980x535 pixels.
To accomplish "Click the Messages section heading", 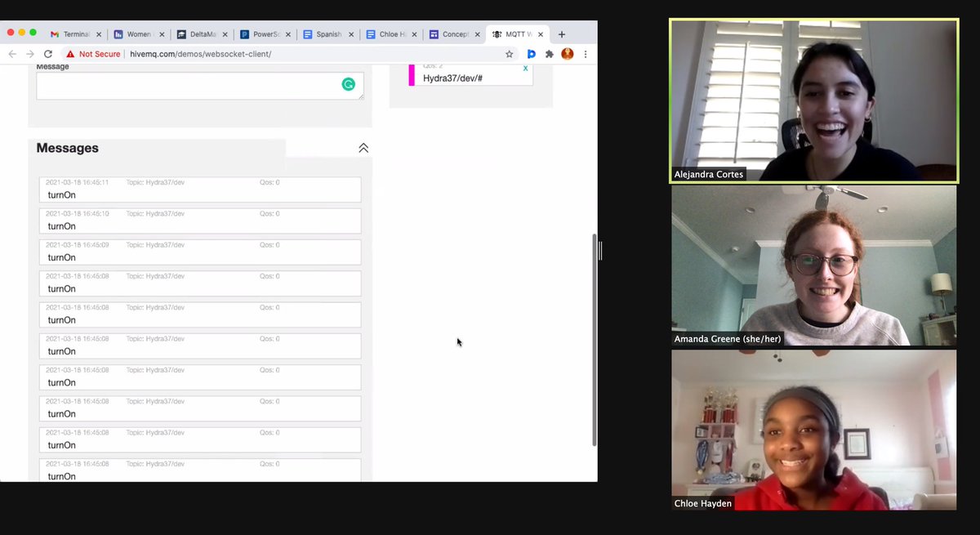I will tap(67, 148).
